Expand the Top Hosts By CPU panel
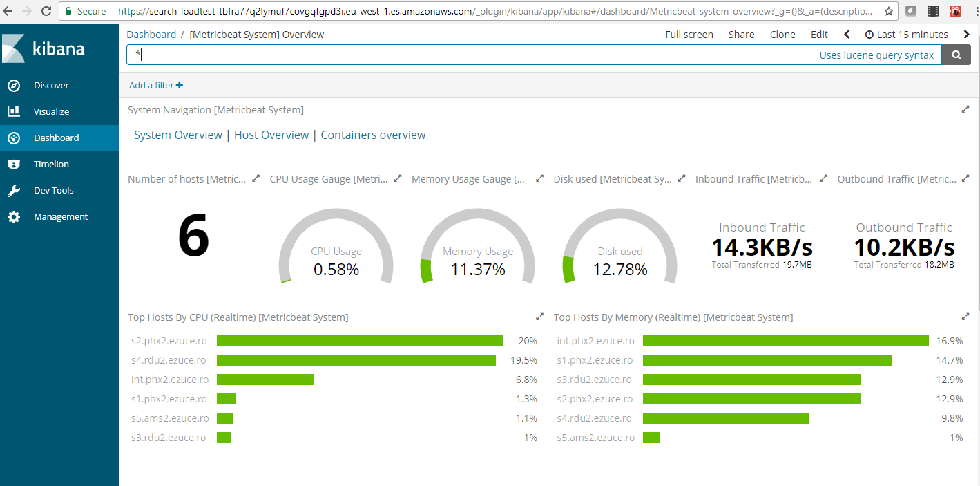Screen dimensions: 980x486 pos(539,317)
